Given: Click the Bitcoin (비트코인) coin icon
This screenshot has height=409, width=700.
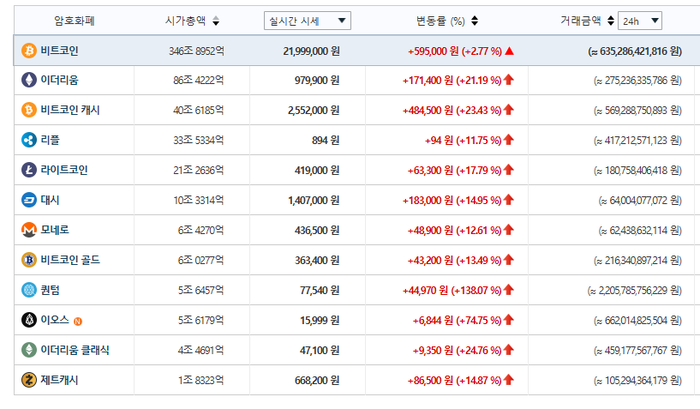Looking at the screenshot, I should tap(29, 50).
